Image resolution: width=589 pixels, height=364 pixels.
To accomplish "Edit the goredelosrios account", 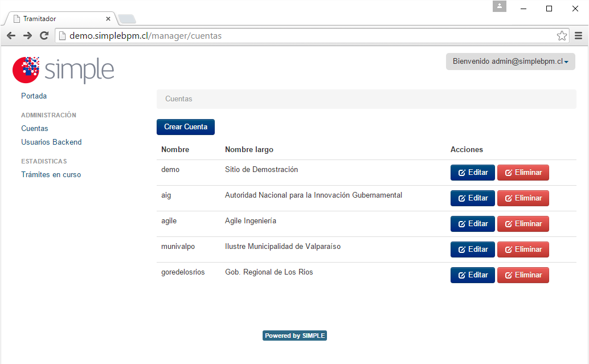I will click(x=473, y=275).
